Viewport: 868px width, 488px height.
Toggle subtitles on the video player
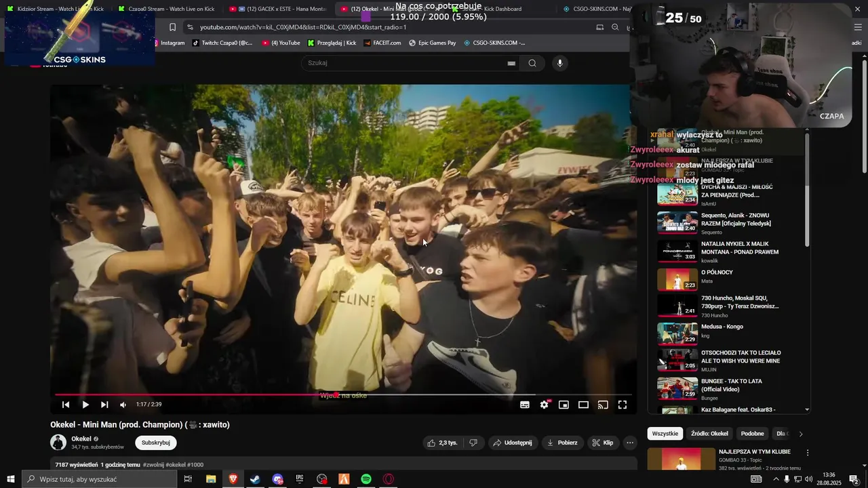pos(525,405)
